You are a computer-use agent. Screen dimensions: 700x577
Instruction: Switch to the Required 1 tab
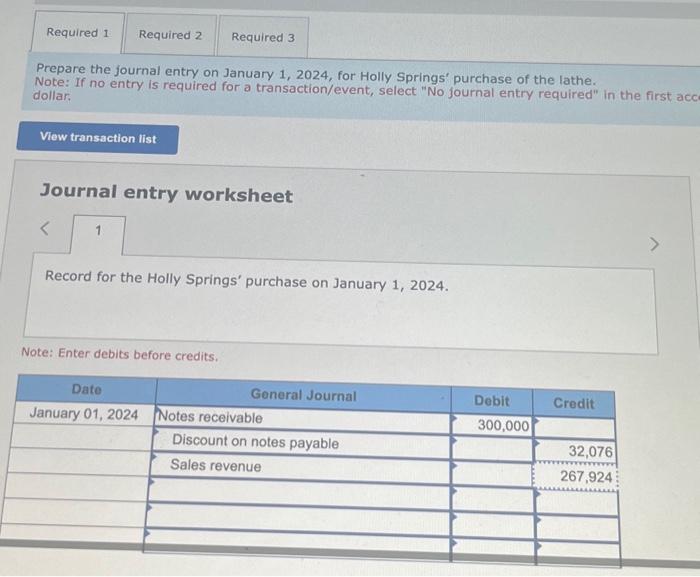(x=78, y=33)
